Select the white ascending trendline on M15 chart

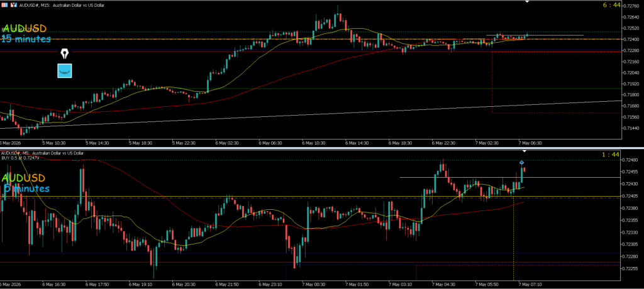312,115
